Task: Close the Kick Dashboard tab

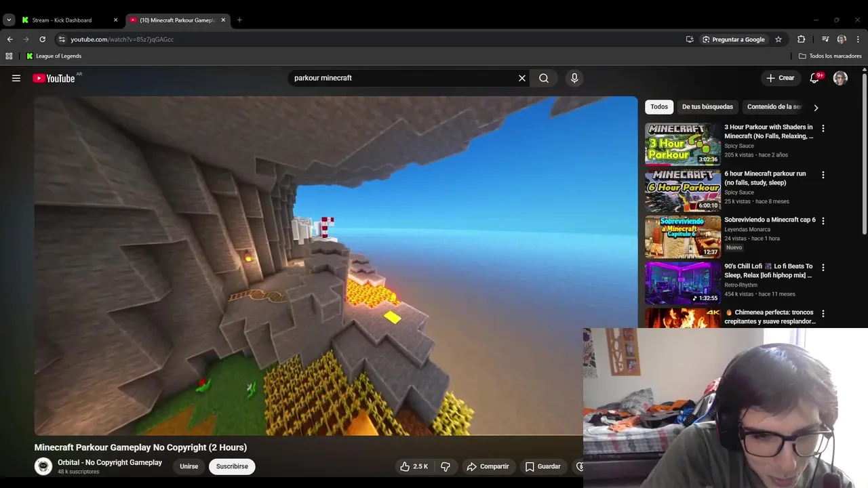Action: tap(115, 20)
